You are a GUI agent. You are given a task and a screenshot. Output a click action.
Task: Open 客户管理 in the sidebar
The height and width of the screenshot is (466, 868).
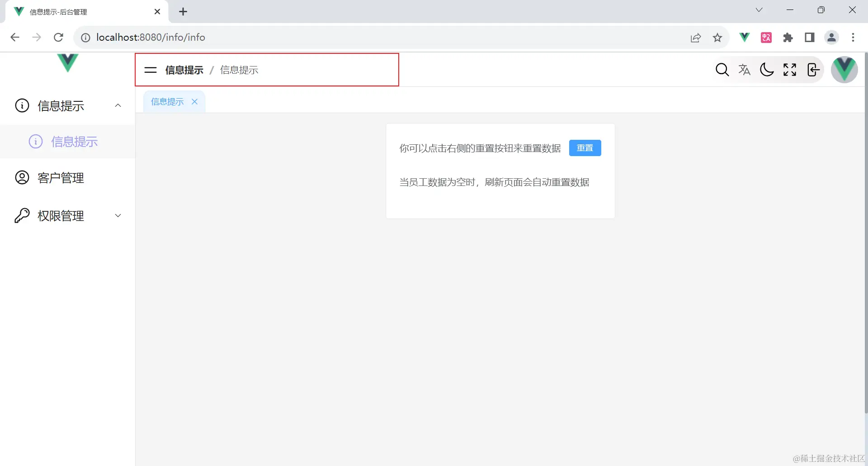coord(68,178)
